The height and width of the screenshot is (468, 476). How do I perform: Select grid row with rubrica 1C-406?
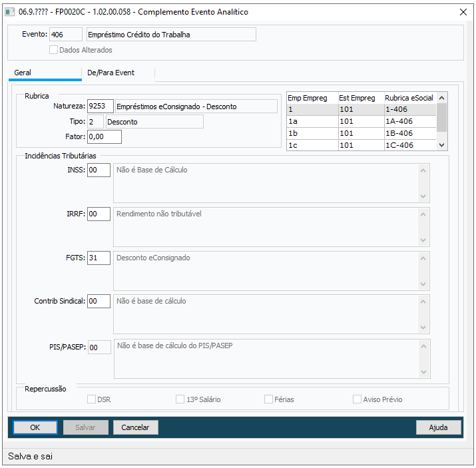coord(361,145)
